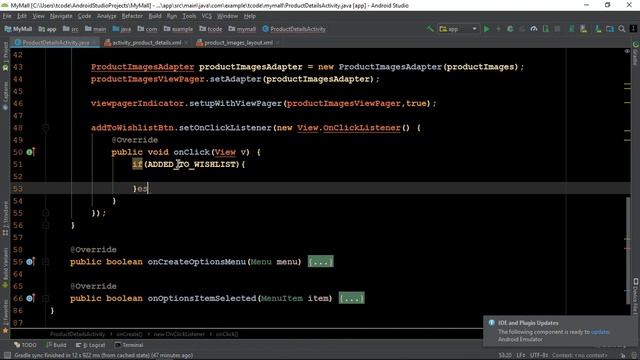640x360 pixels.
Task: Open the app run configuration dropdown
Action: pyautogui.click(x=458, y=29)
